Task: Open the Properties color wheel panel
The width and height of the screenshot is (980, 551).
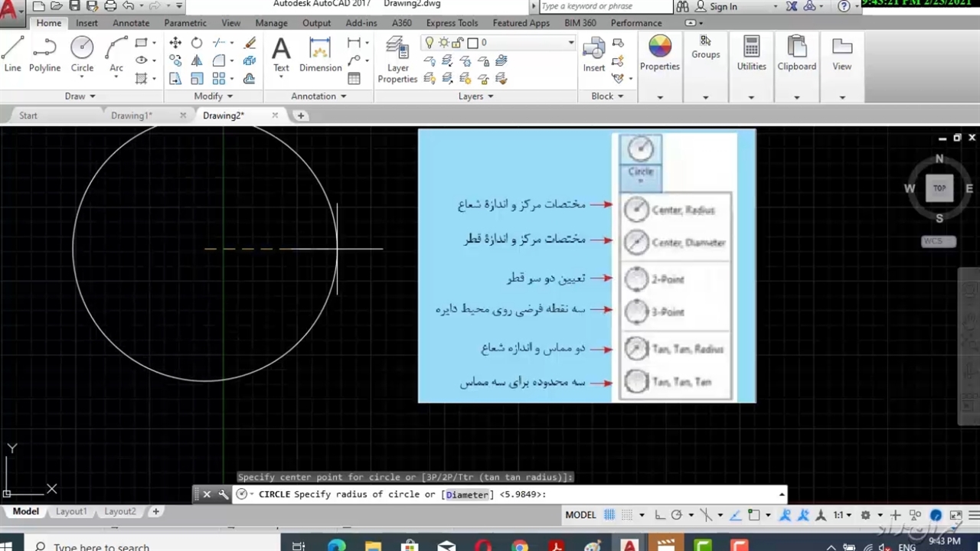Action: tap(659, 54)
